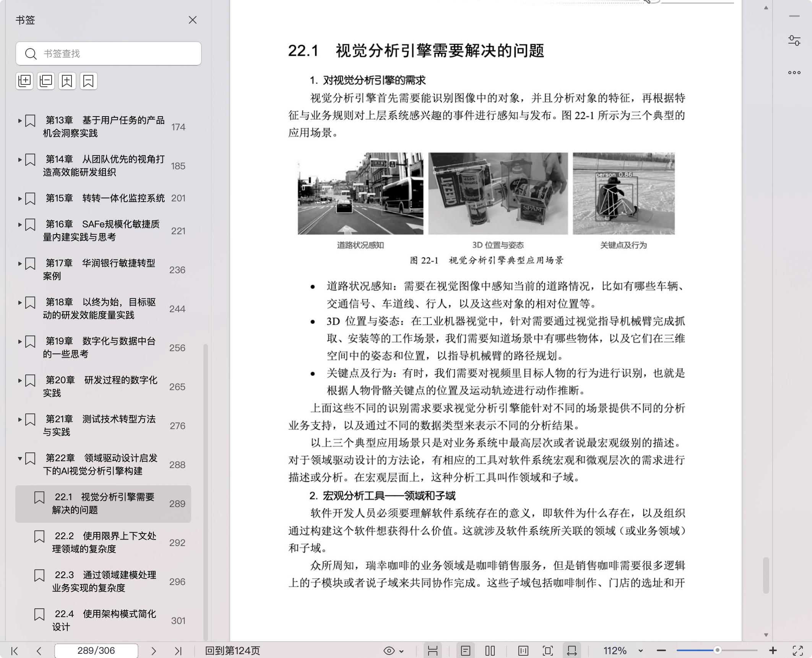Expand the 第19章 数字化与数据中台 entry
The width and height of the screenshot is (812, 658).
coord(20,342)
